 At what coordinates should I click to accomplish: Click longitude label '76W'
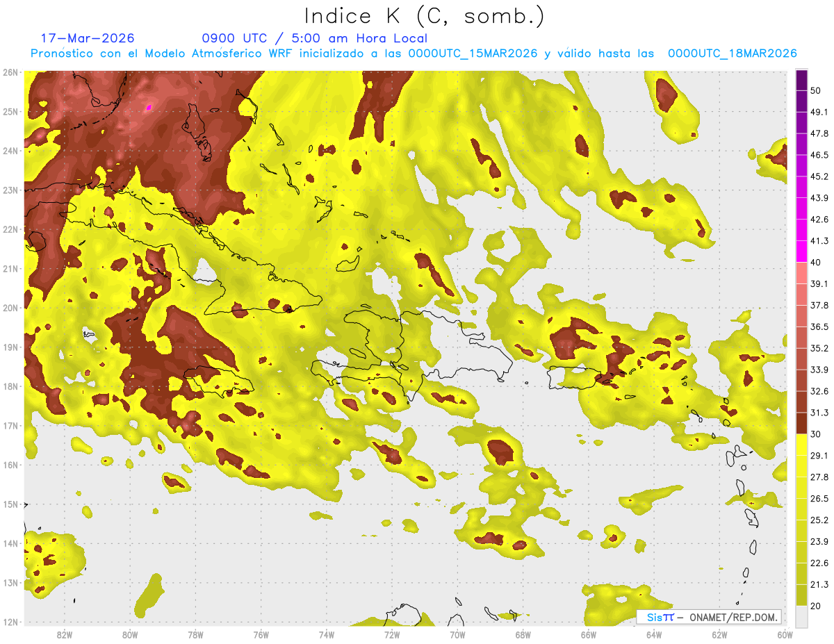(x=261, y=634)
